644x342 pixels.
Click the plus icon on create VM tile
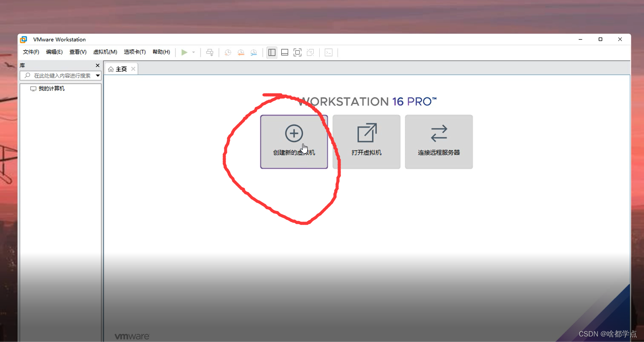(294, 133)
